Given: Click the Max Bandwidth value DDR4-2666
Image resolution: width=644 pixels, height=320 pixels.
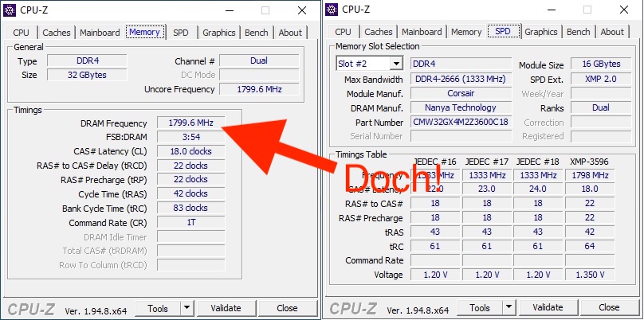Looking at the screenshot, I should pos(461,79).
